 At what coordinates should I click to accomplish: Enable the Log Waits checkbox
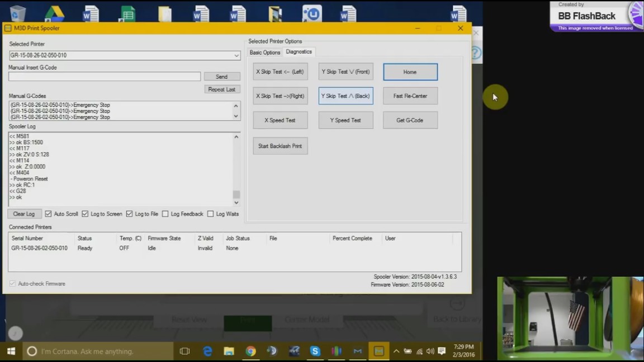(210, 214)
